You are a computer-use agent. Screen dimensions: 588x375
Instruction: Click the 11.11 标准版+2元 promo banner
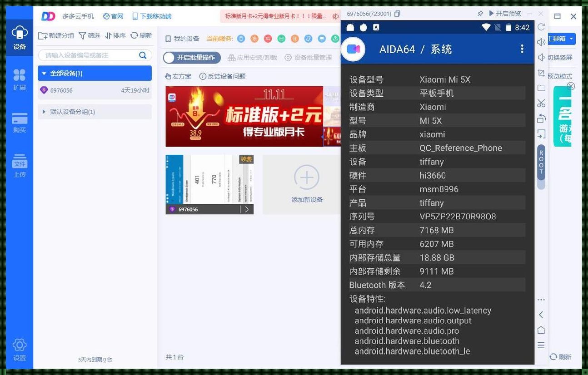(x=244, y=116)
